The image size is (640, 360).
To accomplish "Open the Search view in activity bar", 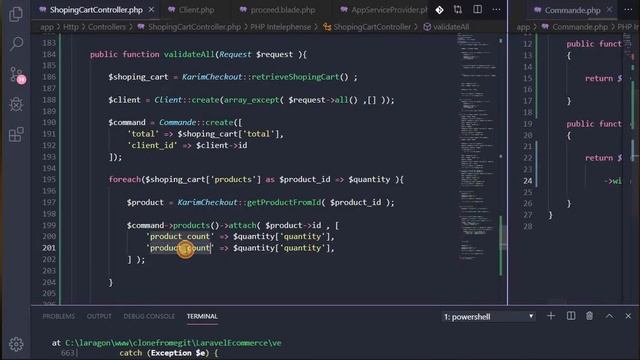I will pos(16,43).
